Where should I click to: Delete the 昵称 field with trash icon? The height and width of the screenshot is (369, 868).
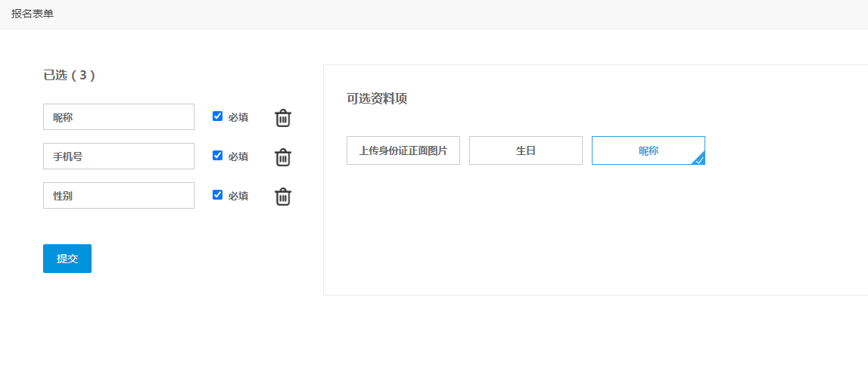tap(283, 118)
